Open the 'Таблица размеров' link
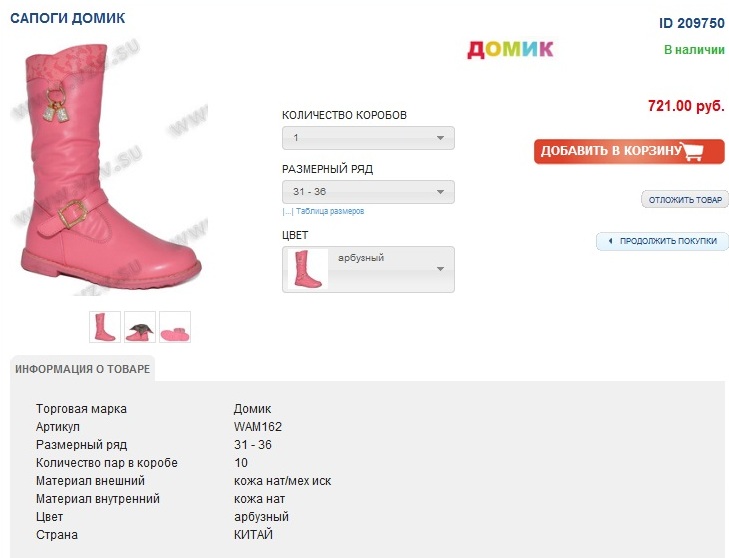 coord(330,212)
